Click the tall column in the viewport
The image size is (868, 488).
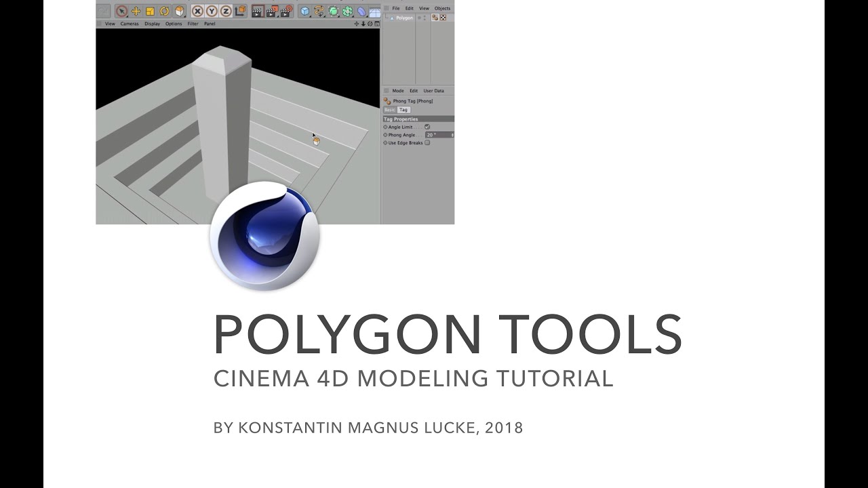222,122
